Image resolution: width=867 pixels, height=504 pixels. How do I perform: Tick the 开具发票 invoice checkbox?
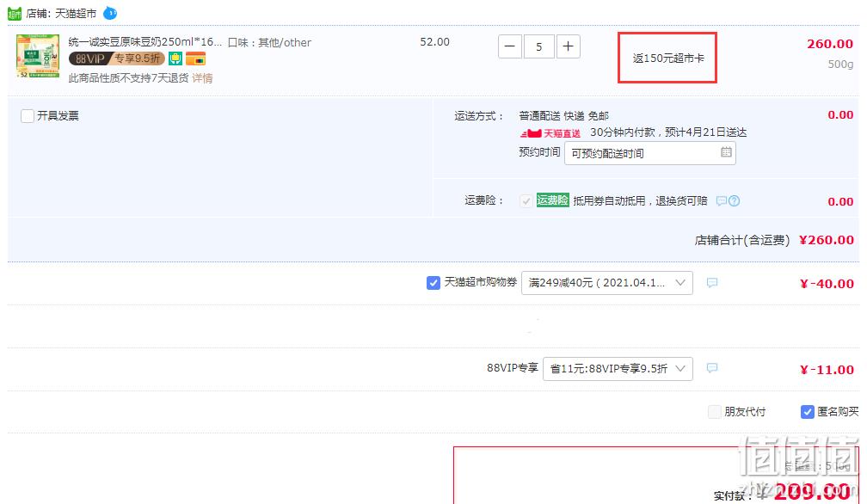pos(28,116)
